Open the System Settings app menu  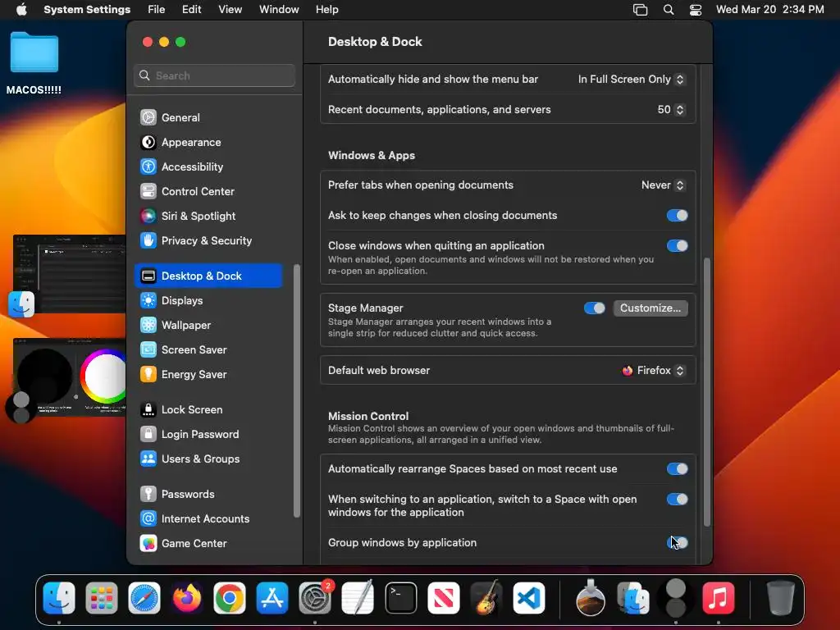pos(87,10)
